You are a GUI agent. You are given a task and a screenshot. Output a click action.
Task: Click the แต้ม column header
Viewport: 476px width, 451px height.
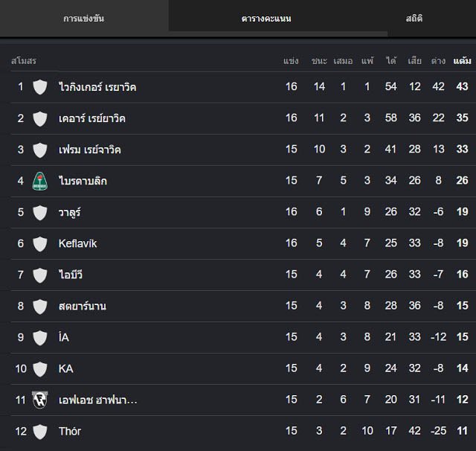click(x=462, y=61)
